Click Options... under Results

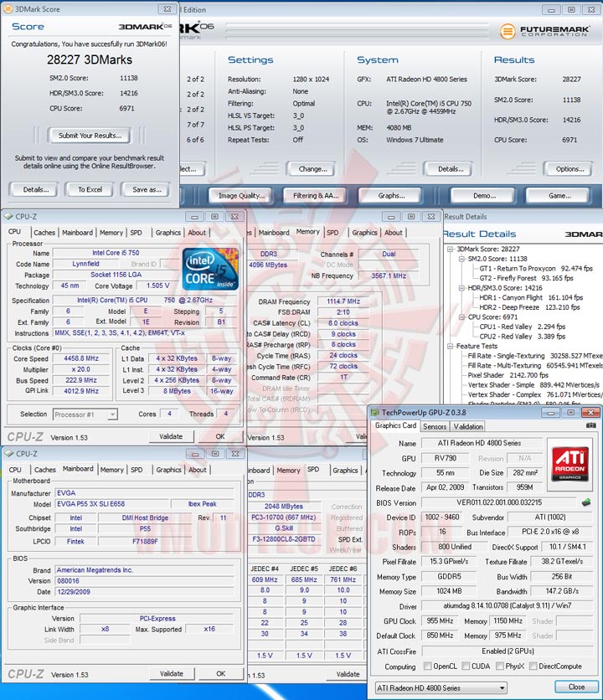570,169
